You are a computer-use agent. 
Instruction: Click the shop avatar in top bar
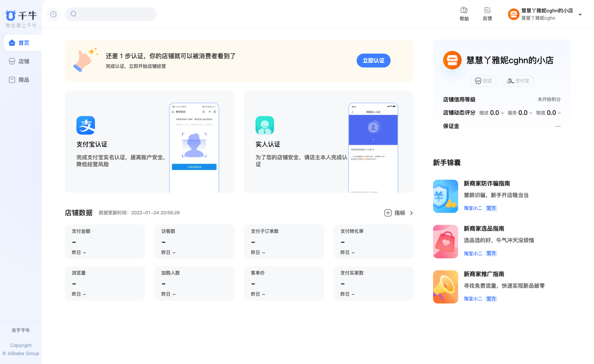point(513,14)
